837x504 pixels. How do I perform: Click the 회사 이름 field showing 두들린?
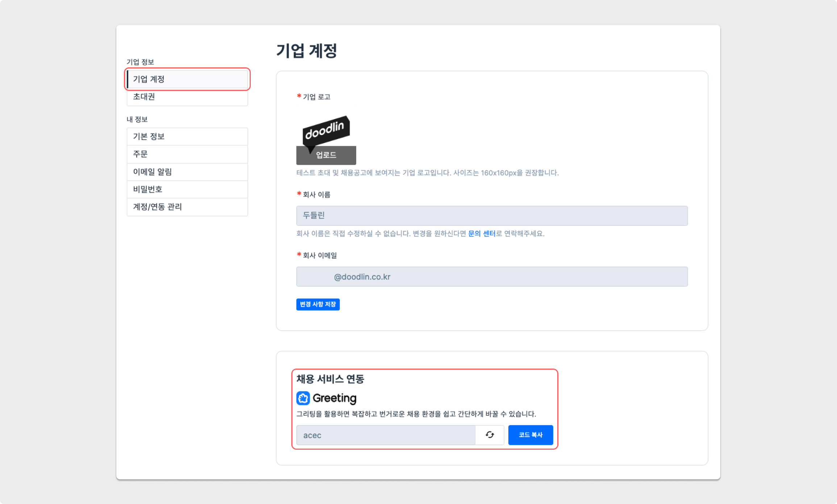492,216
